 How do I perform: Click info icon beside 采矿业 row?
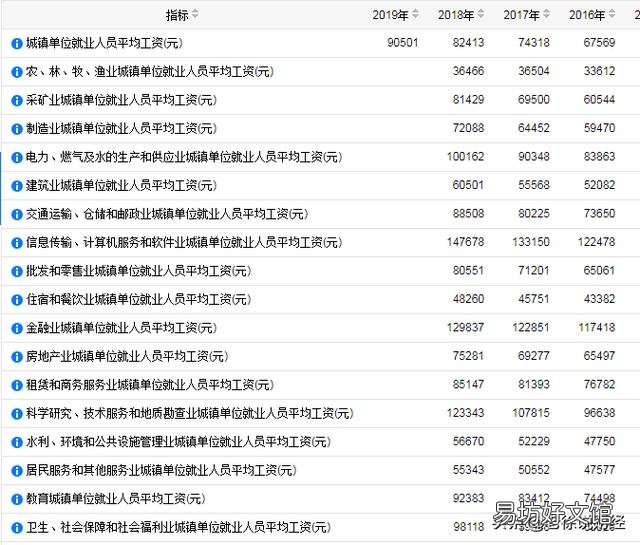16,100
